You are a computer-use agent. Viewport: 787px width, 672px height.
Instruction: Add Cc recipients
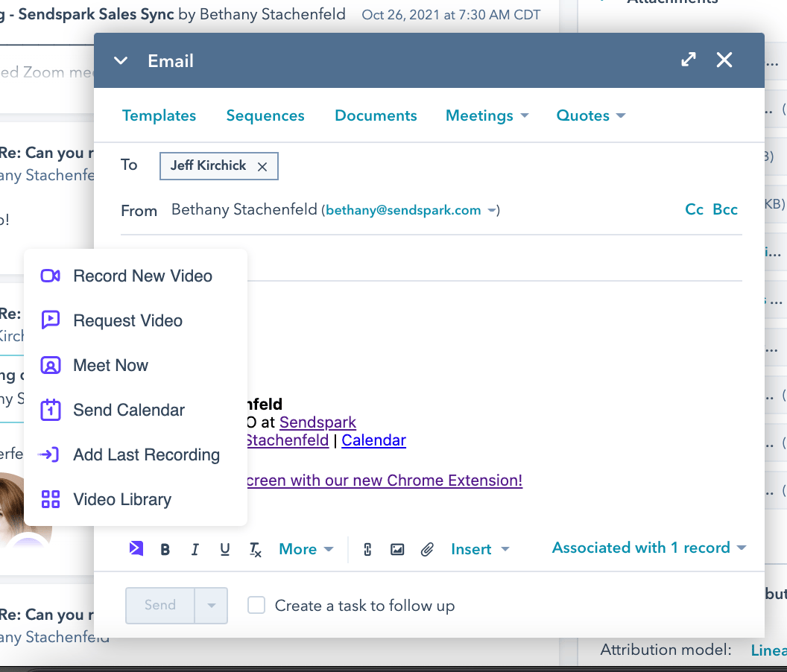click(x=694, y=209)
